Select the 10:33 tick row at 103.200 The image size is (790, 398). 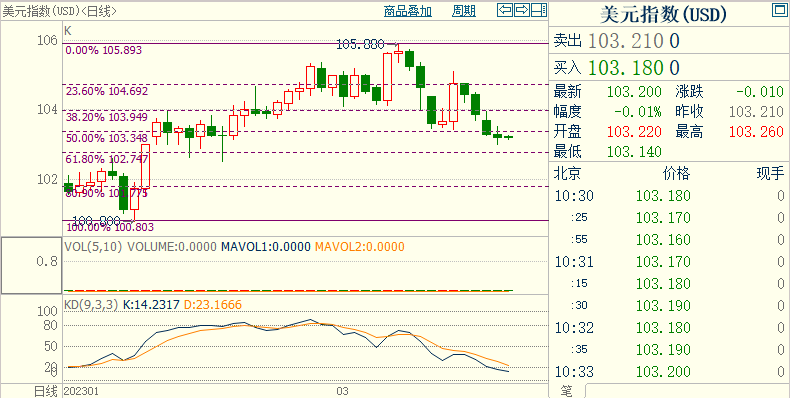pos(669,372)
